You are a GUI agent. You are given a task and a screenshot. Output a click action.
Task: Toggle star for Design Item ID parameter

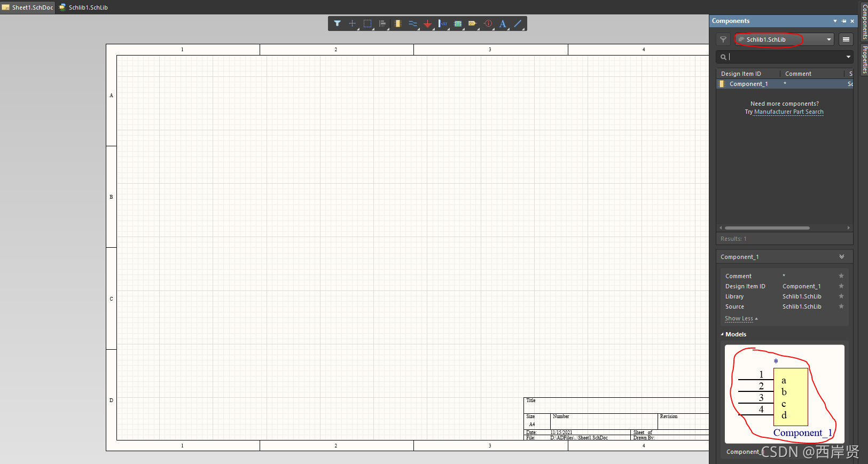841,286
